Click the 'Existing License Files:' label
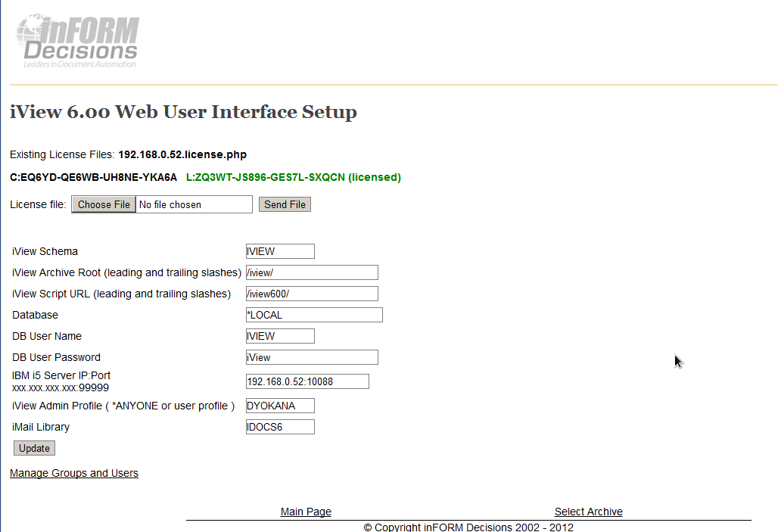Screen dimensions: 778x532 point(62,154)
